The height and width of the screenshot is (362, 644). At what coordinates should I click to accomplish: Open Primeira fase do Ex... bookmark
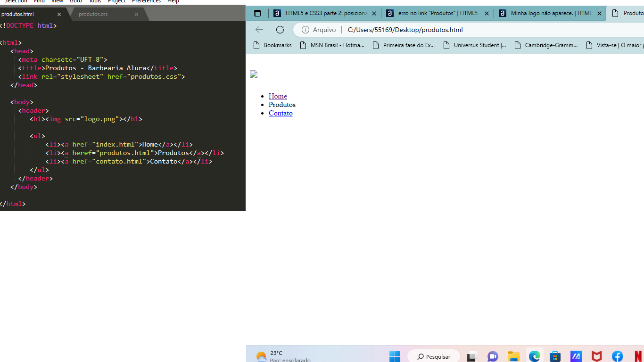click(x=404, y=45)
